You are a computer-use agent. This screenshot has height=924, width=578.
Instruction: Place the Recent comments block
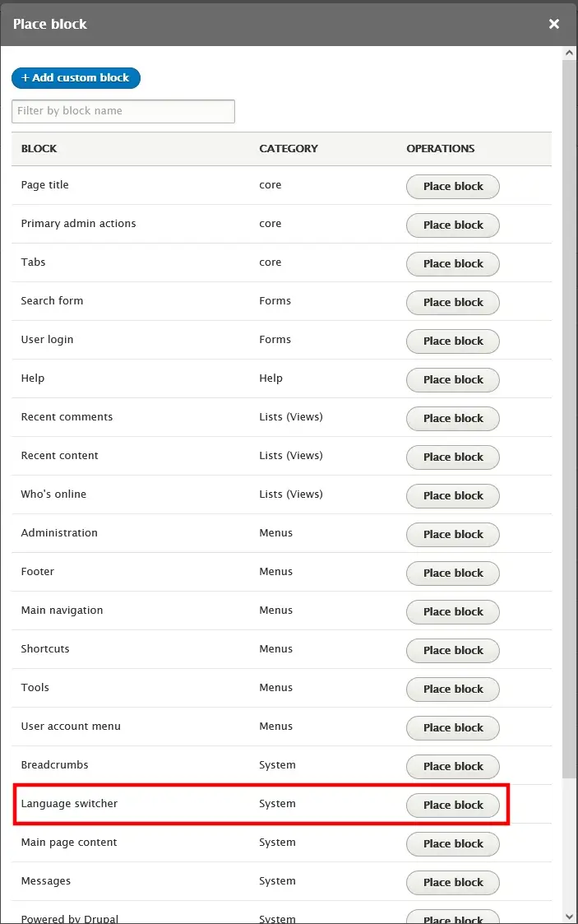(453, 419)
